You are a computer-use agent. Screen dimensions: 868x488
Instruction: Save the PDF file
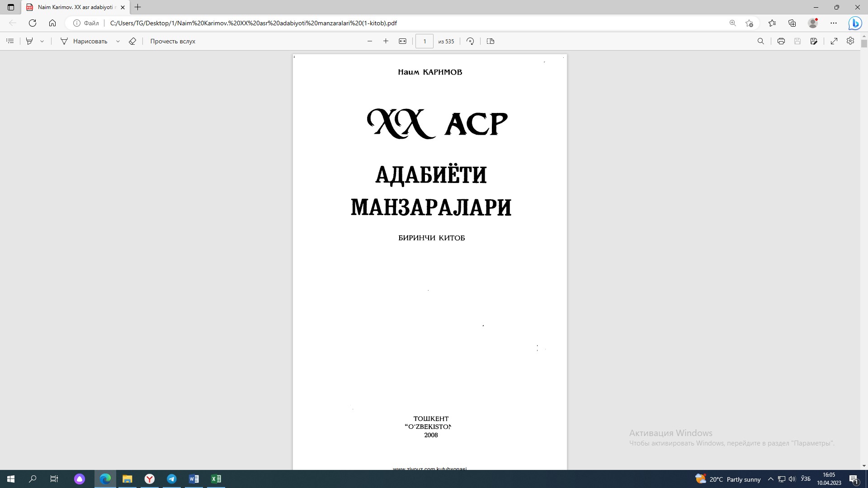pyautogui.click(x=797, y=41)
